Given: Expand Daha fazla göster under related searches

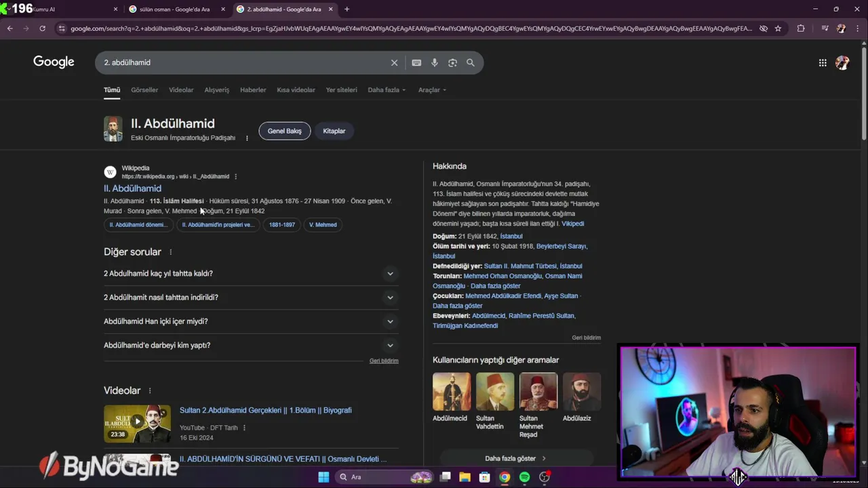Looking at the screenshot, I should 516,458.
